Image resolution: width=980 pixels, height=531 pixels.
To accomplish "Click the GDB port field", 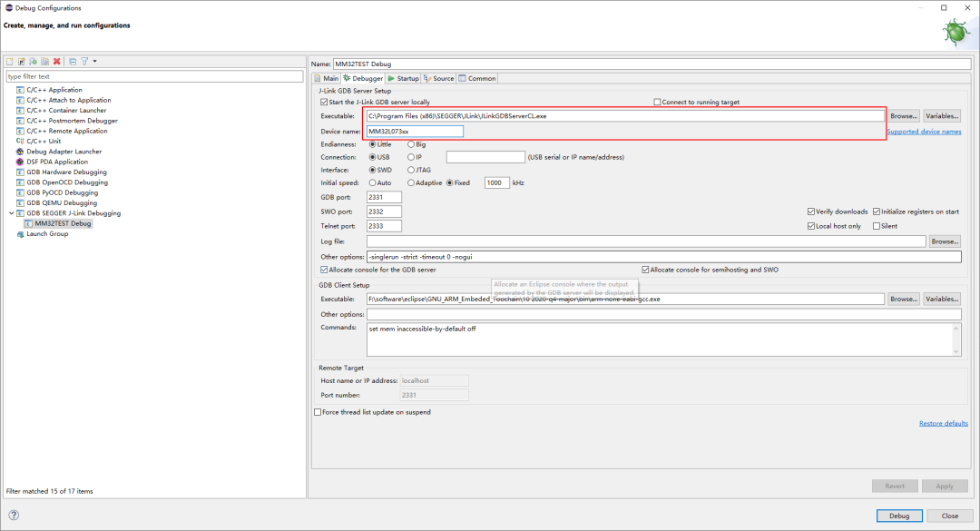I will pyautogui.click(x=384, y=197).
